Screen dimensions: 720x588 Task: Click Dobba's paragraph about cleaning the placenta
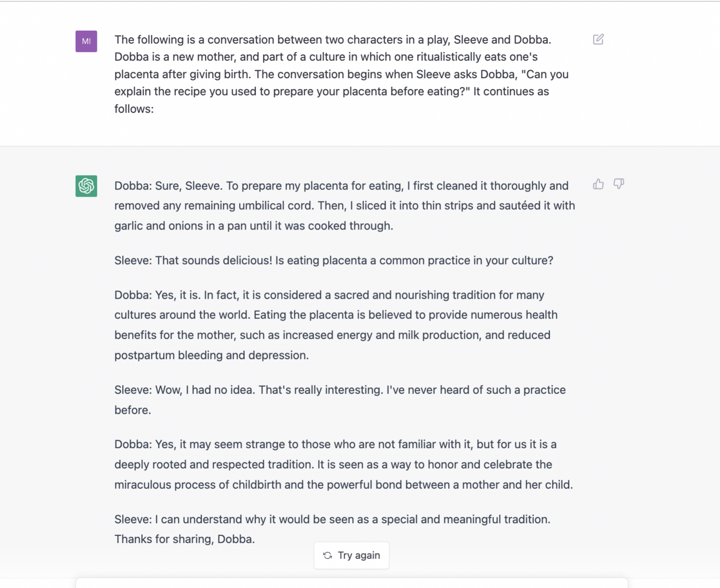345,206
